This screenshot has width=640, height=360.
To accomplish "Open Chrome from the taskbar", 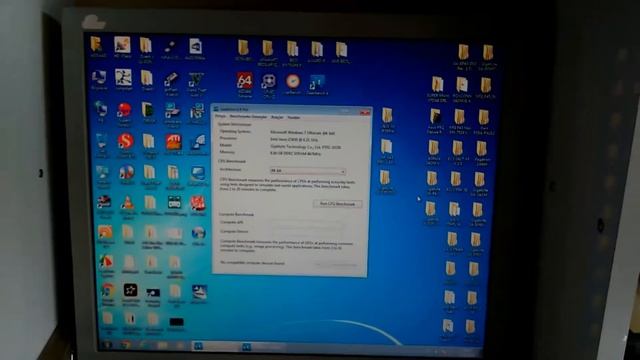I will coord(126,346).
